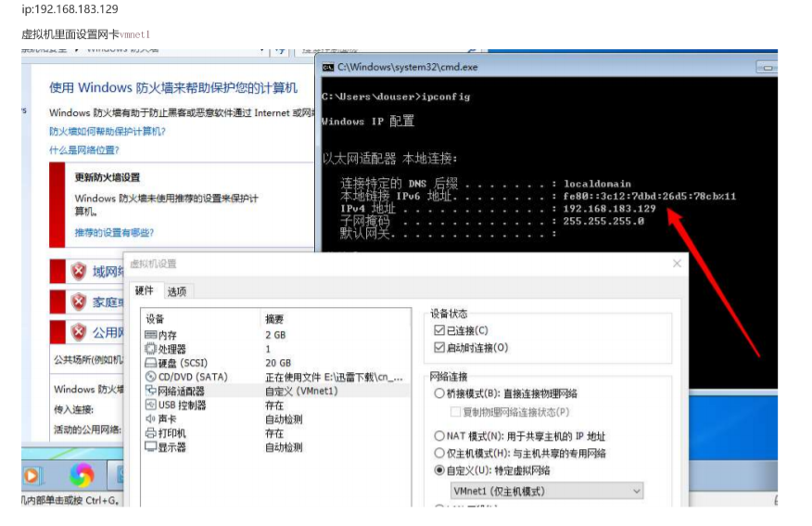The height and width of the screenshot is (526, 812).
Task: Click the processor count value 1
Action: point(268,349)
